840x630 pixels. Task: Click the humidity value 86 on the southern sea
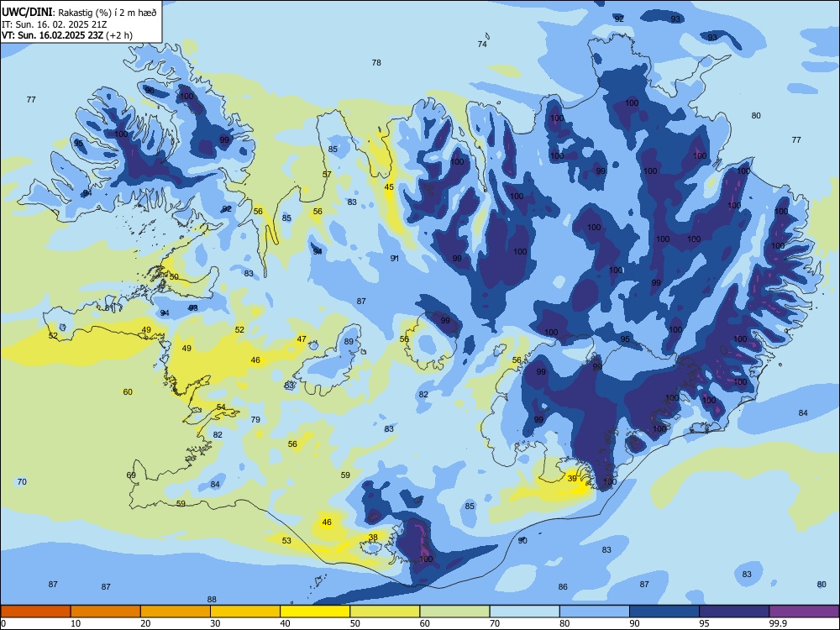click(563, 586)
